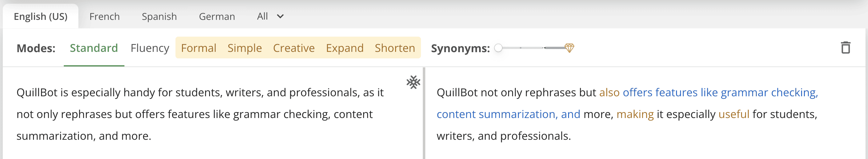Click the Synonyms slider handle
This screenshot has height=159, width=868.
(498, 48)
